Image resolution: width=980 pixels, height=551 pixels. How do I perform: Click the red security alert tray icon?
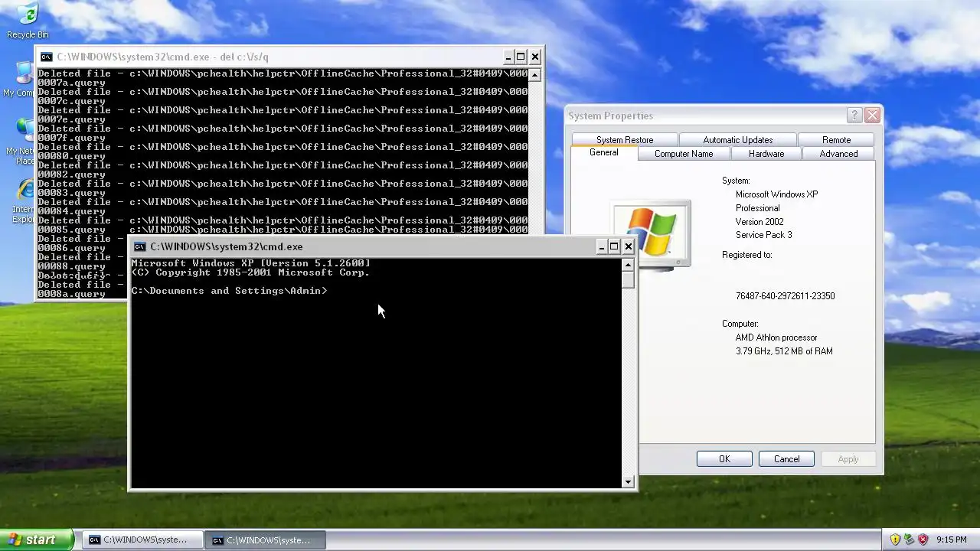923,540
